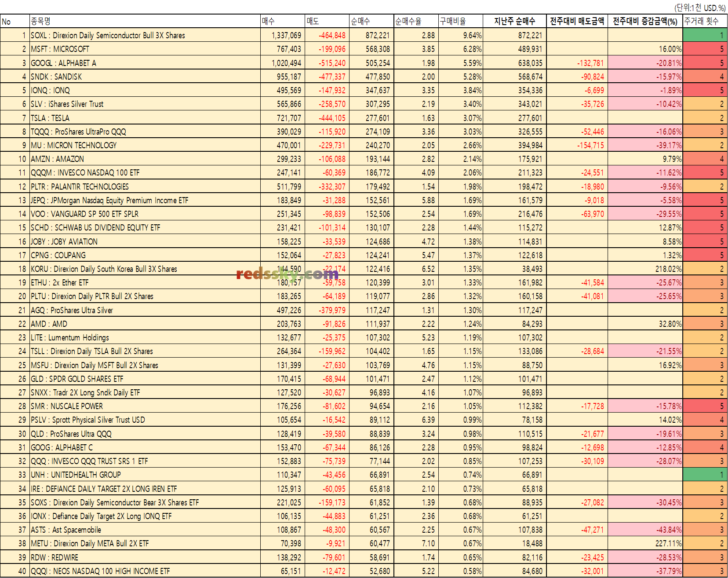The image size is (728, 578).
Task: Select MSFU Direxion Daily MSFT Bull 2X cell
Action: tap(145, 365)
